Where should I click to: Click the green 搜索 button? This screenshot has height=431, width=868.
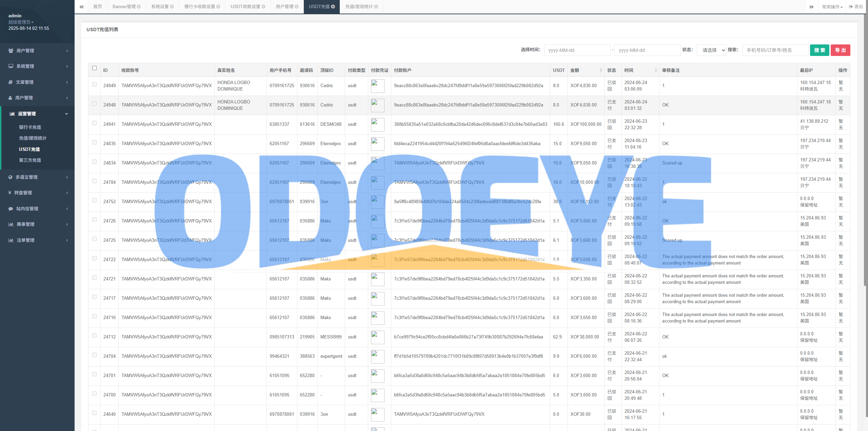[x=819, y=50]
